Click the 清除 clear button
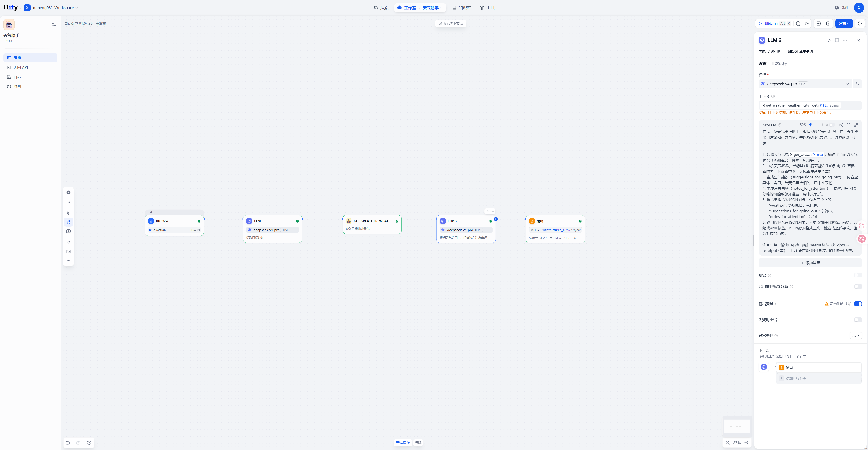This screenshot has width=868, height=450. [418, 443]
